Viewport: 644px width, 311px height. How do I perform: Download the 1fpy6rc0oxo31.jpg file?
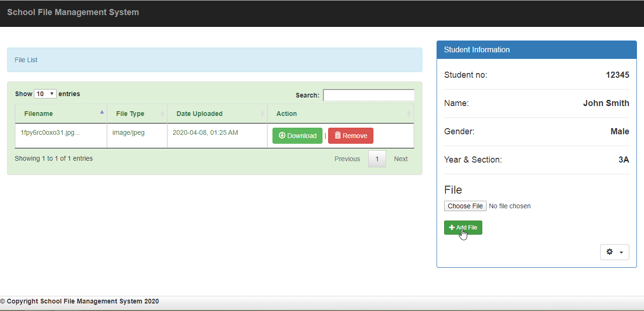point(297,135)
